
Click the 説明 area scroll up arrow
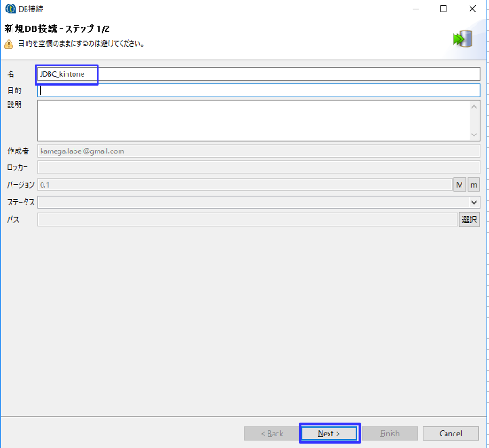[474, 107]
